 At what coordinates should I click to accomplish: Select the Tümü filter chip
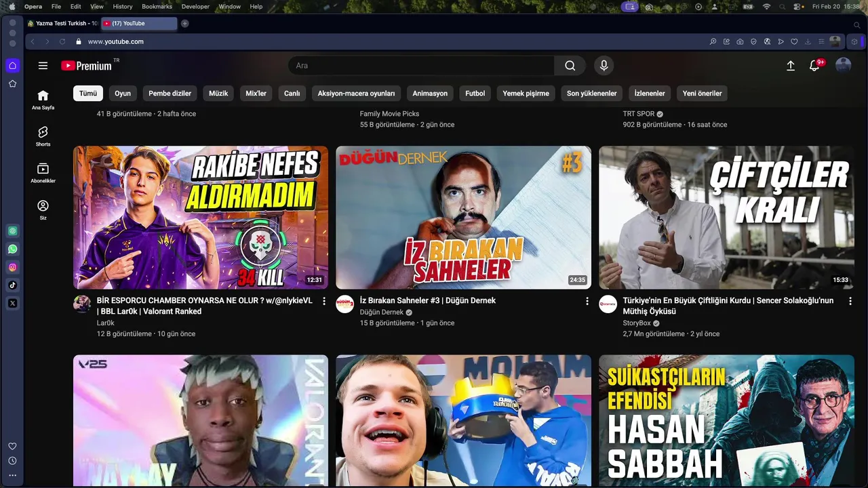[x=88, y=94]
